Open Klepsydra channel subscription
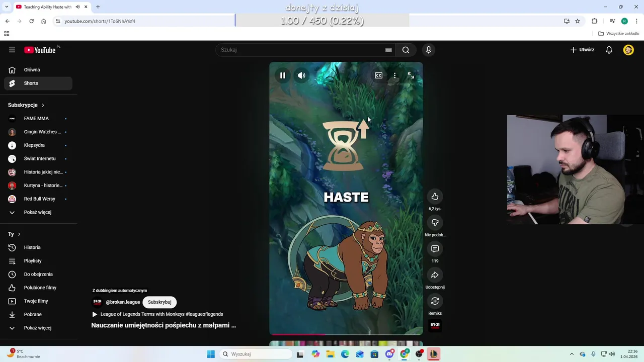The width and height of the screenshot is (644, 362). (38, 145)
